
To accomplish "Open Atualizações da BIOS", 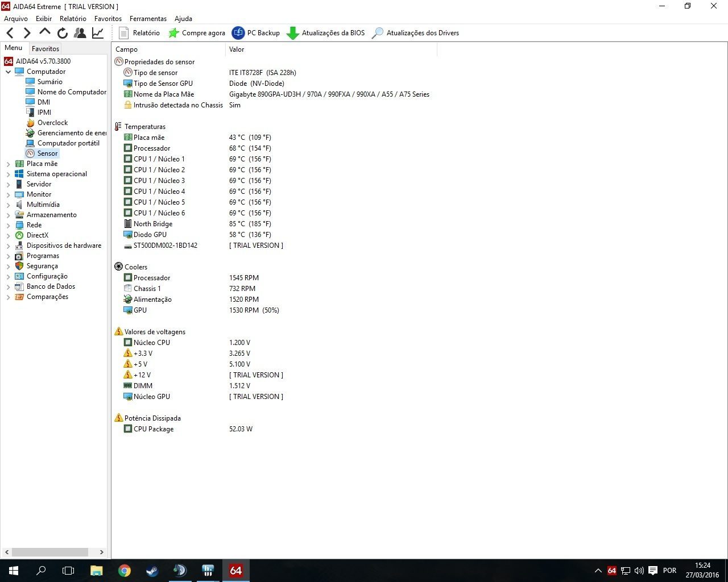I will tap(326, 33).
